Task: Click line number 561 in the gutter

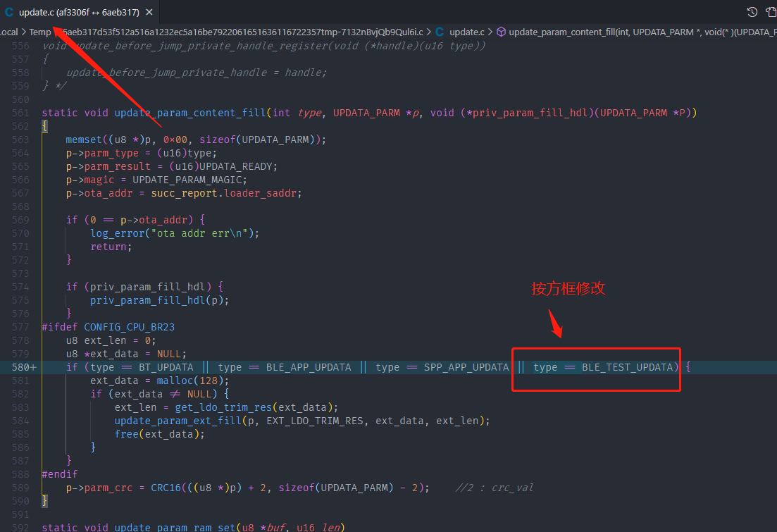Action: click(x=20, y=113)
